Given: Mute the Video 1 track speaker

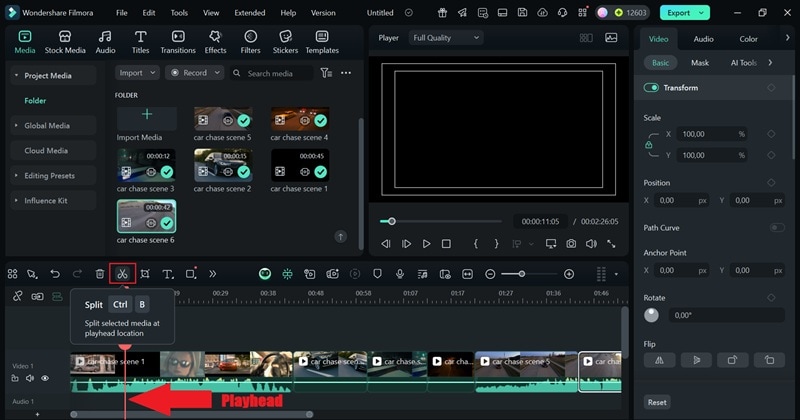Looking at the screenshot, I should (30, 378).
